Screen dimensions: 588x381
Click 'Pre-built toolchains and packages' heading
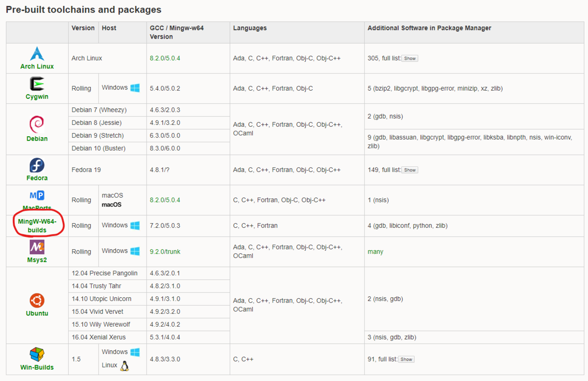(x=84, y=9)
